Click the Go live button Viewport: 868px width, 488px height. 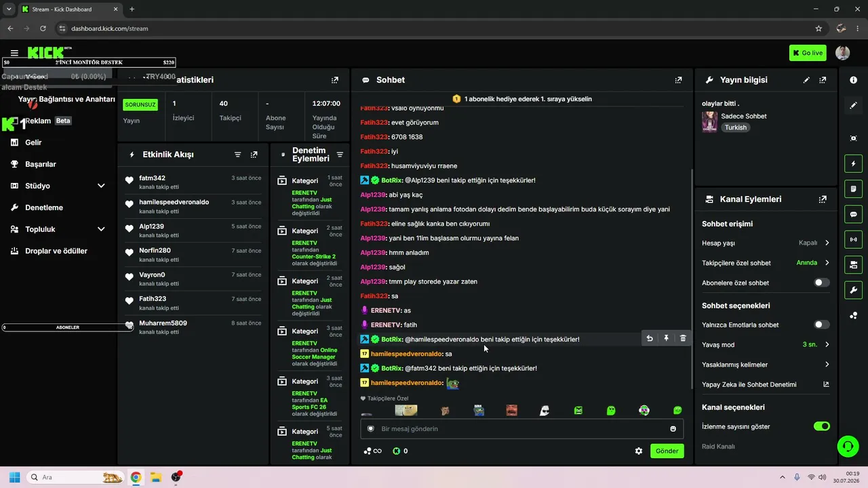tap(808, 53)
